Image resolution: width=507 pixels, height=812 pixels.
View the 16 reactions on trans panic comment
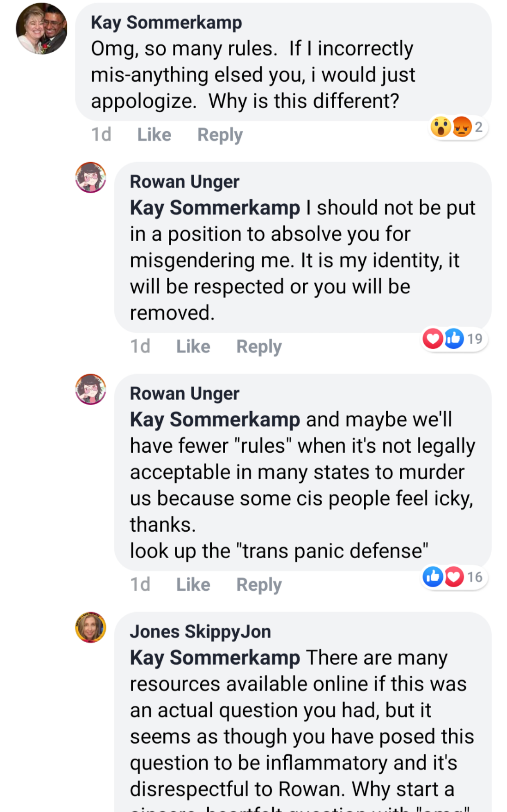(x=455, y=577)
